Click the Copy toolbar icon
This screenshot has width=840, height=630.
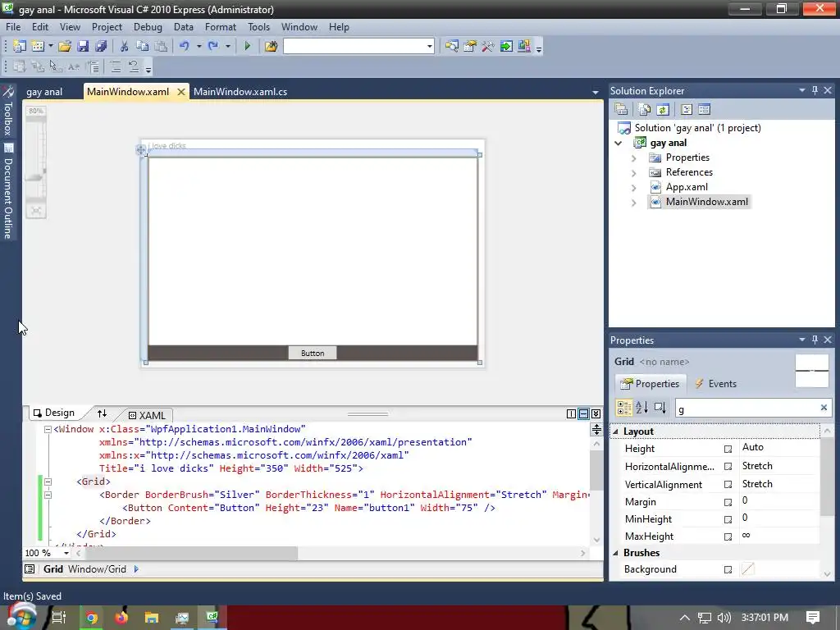(x=143, y=47)
